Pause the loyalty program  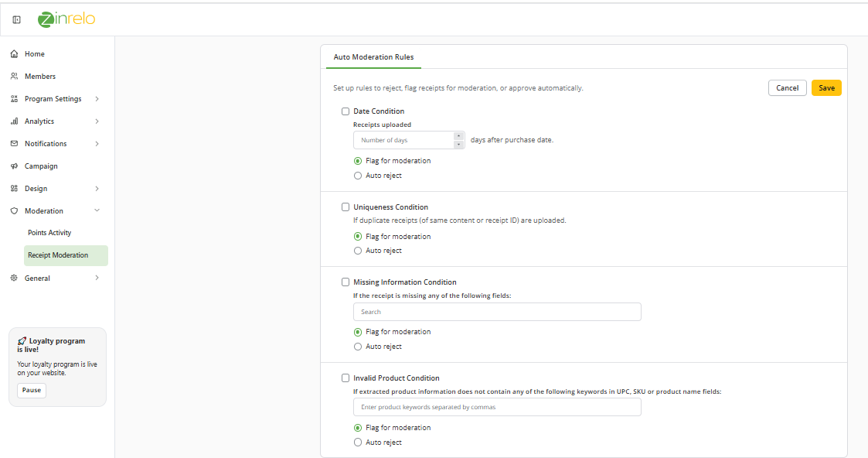[x=32, y=391]
